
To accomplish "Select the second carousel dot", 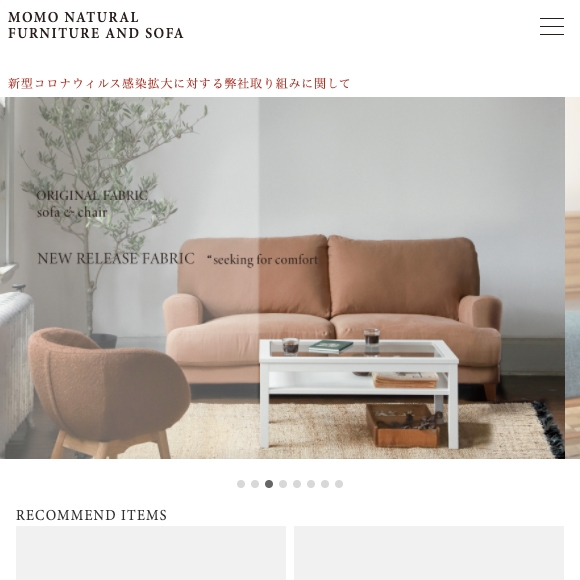I will coord(255,484).
